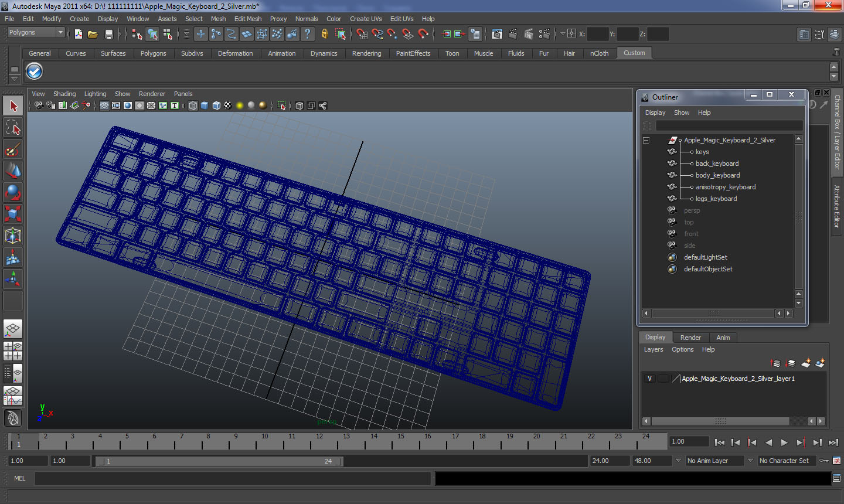844x504 pixels.
Task: Open the Polygons menu set dropdown
Action: [35, 33]
